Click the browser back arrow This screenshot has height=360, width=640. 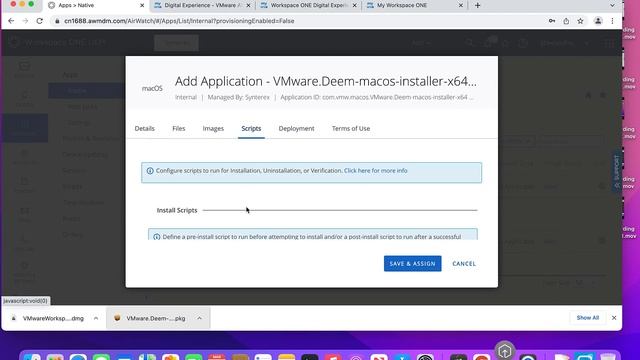click(x=11, y=21)
